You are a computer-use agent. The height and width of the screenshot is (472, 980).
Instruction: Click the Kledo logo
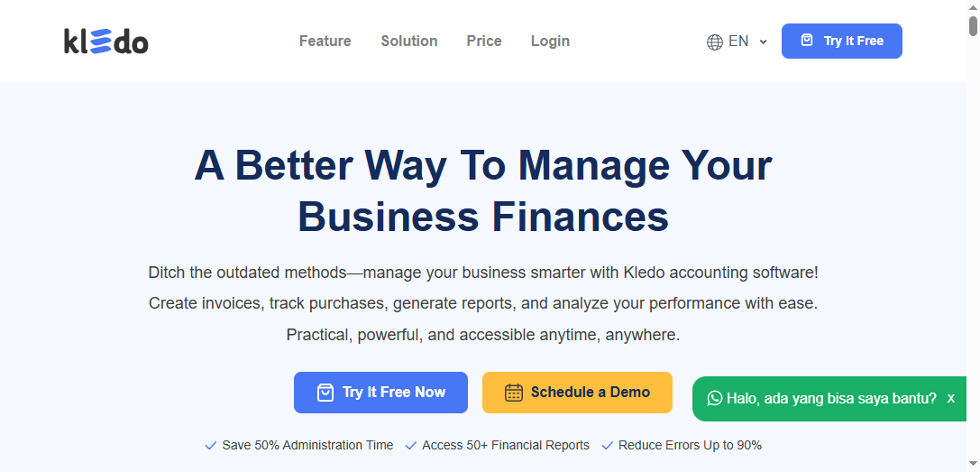tap(106, 41)
